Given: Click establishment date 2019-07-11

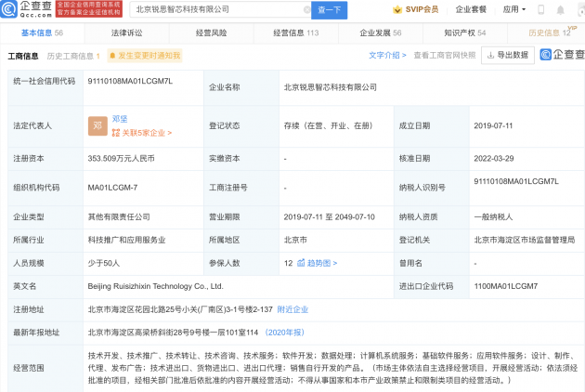Looking at the screenshot, I should 493,125.
